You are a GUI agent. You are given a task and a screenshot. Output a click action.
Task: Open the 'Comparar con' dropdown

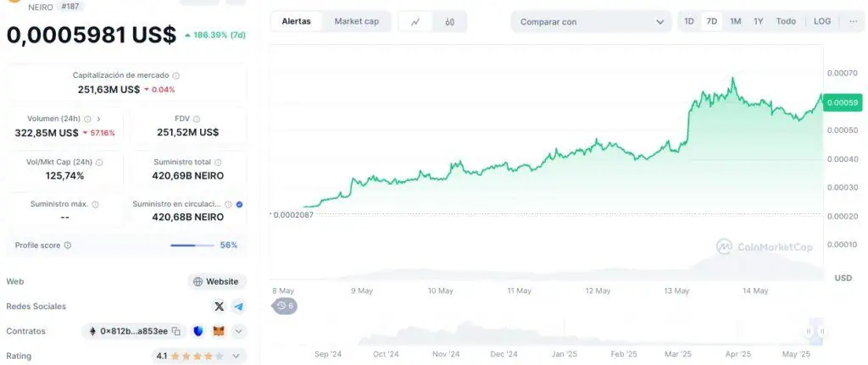(x=591, y=21)
